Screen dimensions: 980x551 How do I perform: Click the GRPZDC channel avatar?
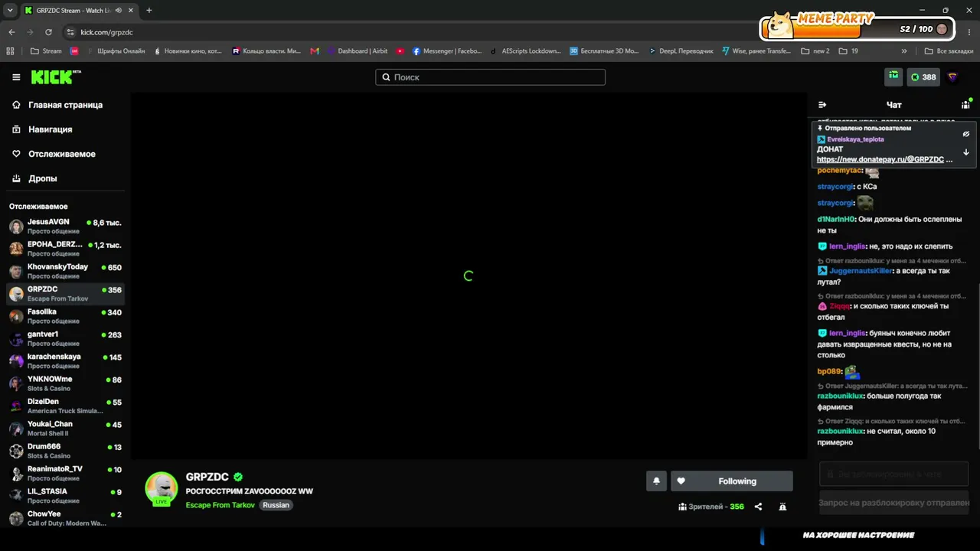point(162,488)
